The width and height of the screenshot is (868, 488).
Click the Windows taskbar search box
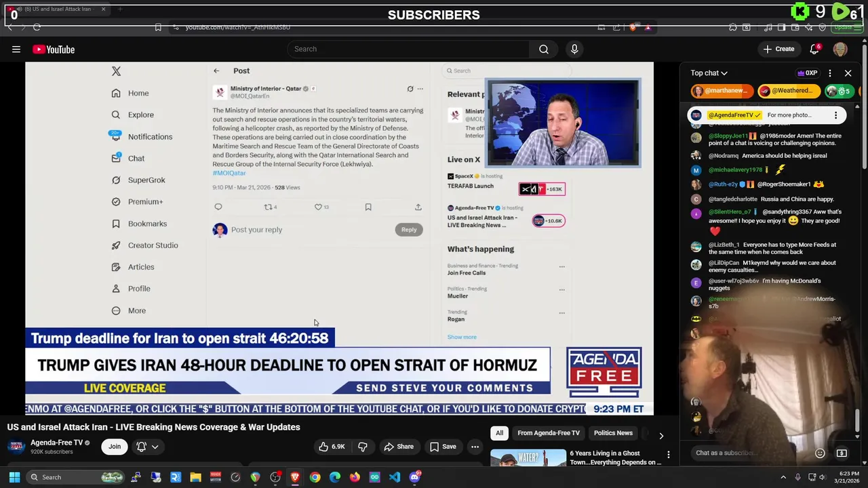pos(76,477)
